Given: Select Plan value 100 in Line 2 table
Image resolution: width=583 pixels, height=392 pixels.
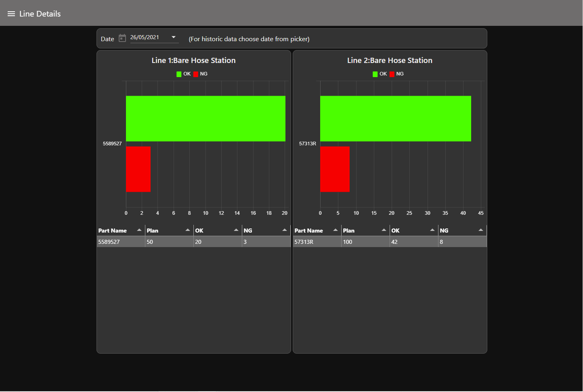Looking at the screenshot, I should point(365,242).
